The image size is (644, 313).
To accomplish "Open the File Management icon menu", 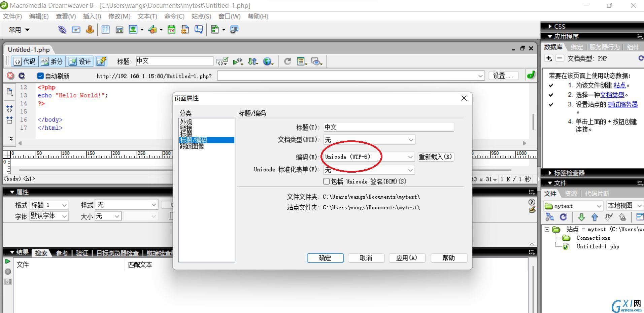I will [253, 61].
